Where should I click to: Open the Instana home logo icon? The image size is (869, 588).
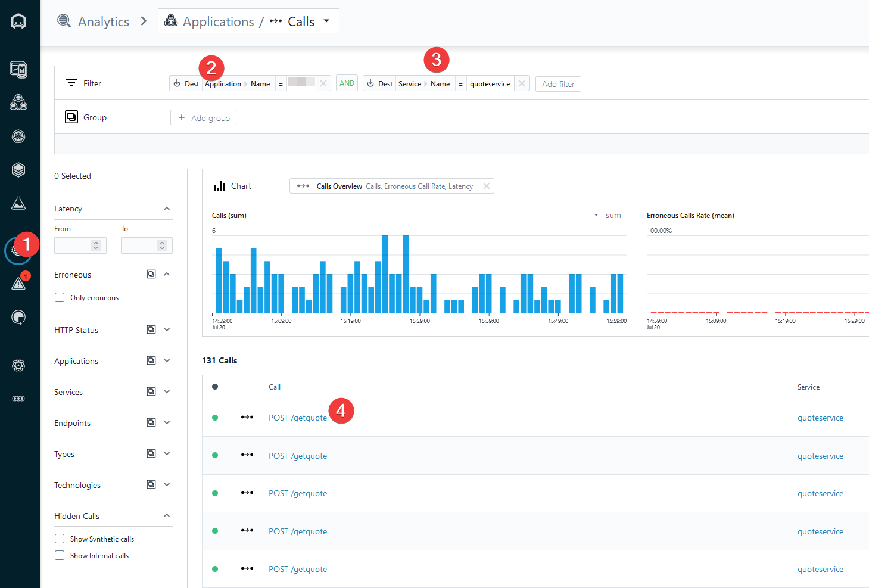pos(18,21)
